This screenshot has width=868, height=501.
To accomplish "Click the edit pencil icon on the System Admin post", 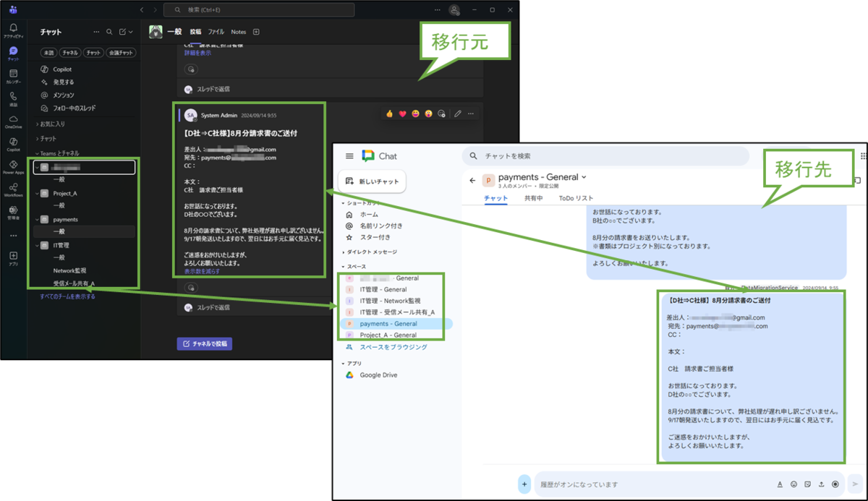I will tap(457, 114).
